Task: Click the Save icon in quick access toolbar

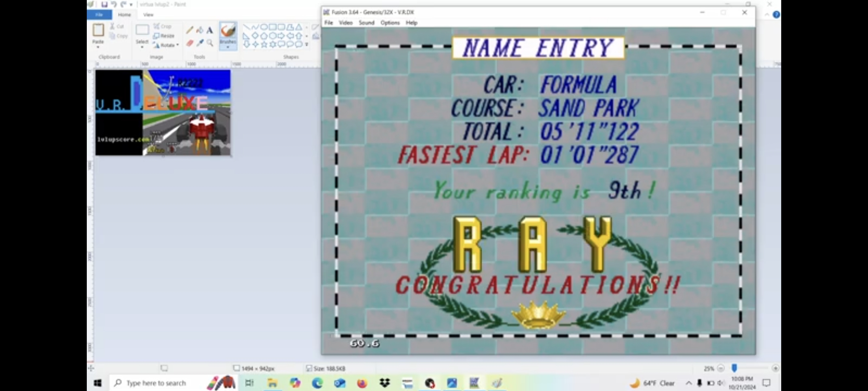Action: 104,4
